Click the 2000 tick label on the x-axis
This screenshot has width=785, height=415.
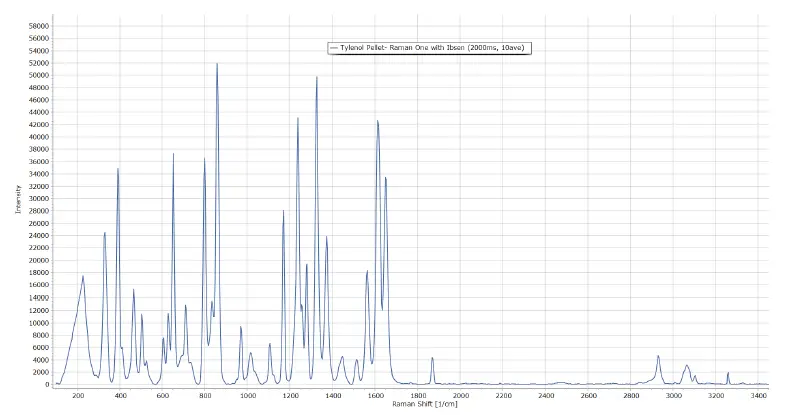[461, 396]
